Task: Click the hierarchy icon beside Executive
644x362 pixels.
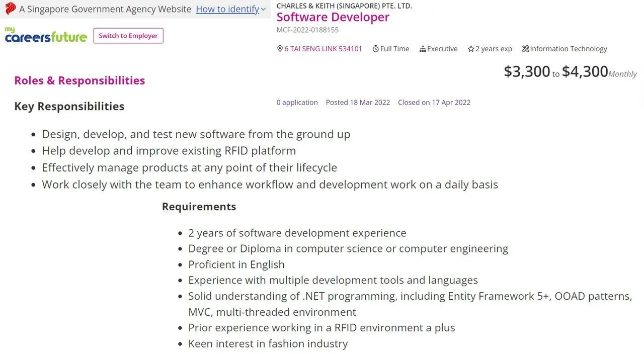Action: click(x=423, y=49)
